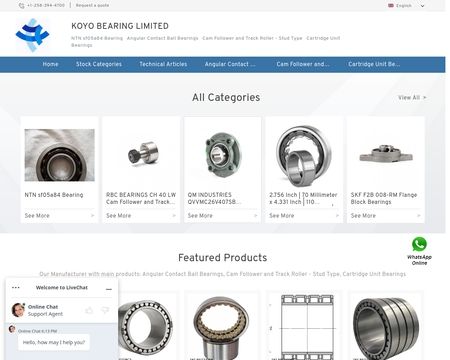
Task: Click Featured Products heading
Action: coord(222,258)
